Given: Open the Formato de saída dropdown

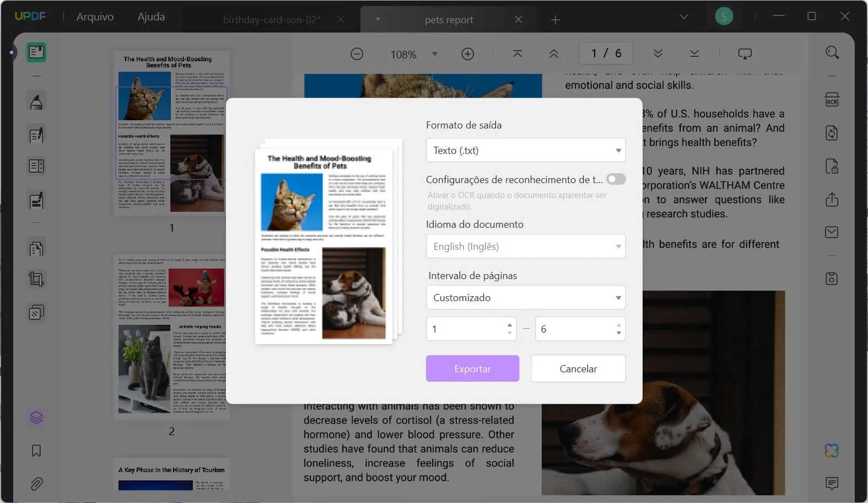Looking at the screenshot, I should coord(526,150).
